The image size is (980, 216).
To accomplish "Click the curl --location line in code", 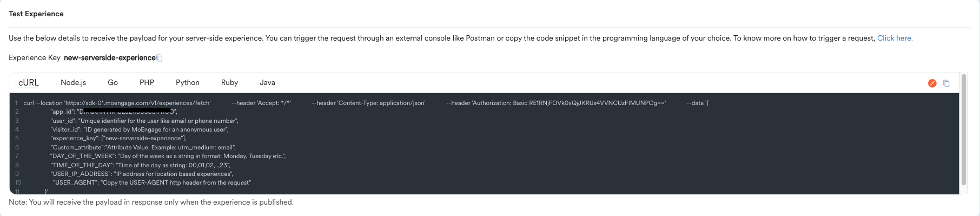I will pos(366,103).
